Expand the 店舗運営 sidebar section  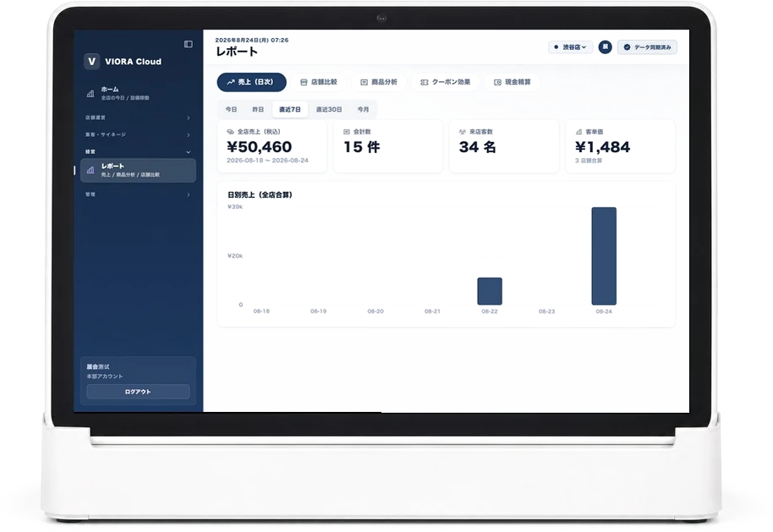138,118
